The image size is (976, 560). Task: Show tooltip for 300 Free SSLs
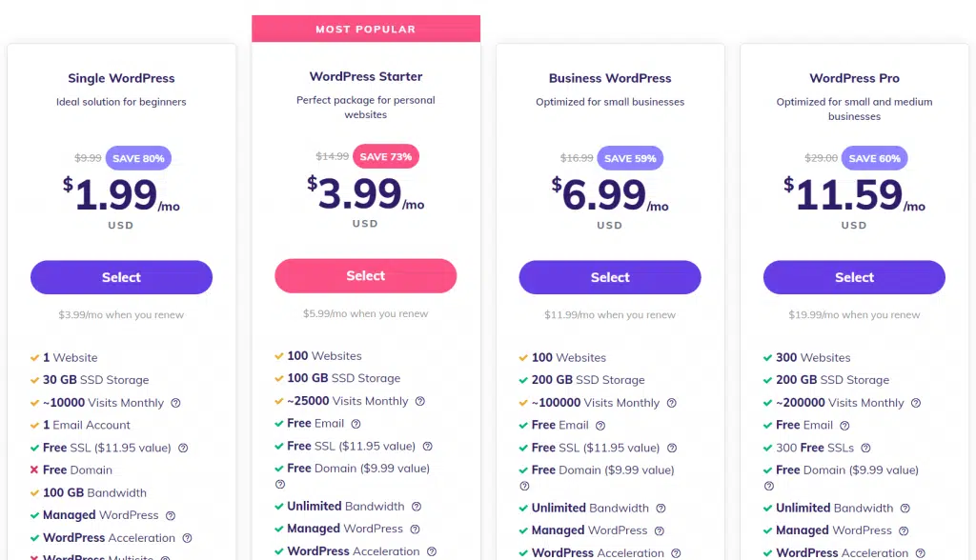click(865, 448)
